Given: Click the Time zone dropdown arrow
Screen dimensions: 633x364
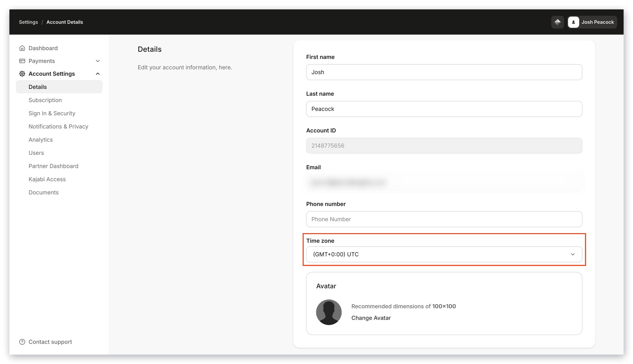Looking at the screenshot, I should [x=572, y=254].
